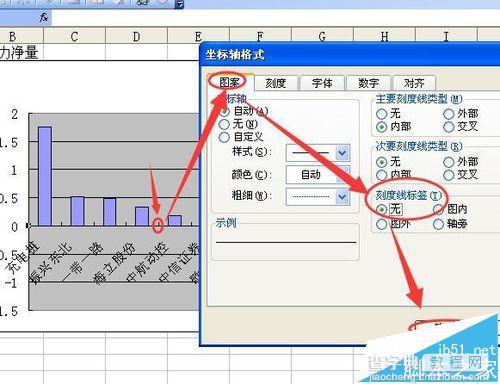The height and width of the screenshot is (384, 500).
Task: Click the 海立股份 category axis label
Action: coord(114,264)
